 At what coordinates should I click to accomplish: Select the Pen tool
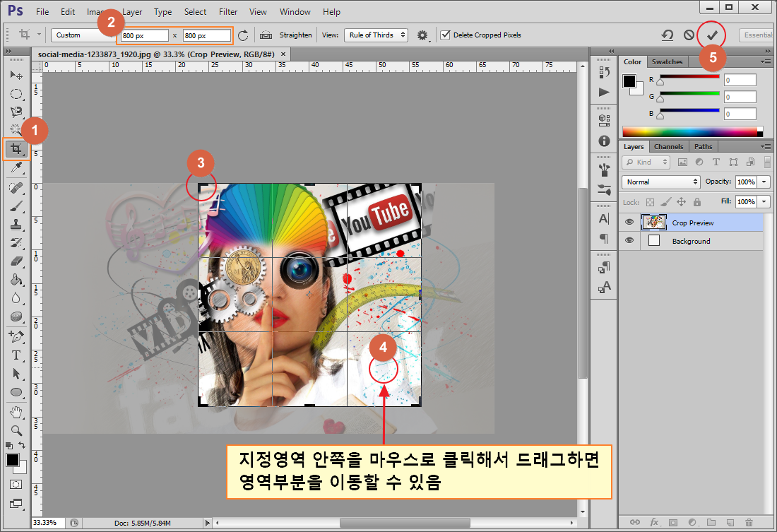tap(16, 337)
